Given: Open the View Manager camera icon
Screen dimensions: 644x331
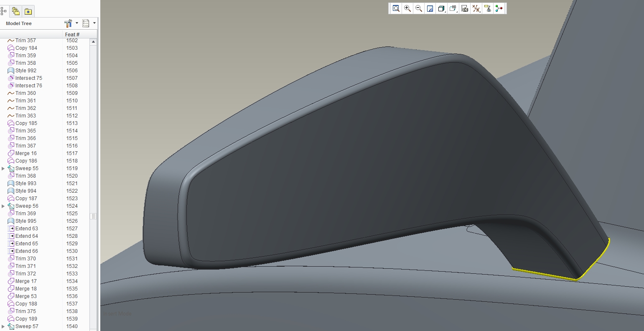Looking at the screenshot, I should tap(465, 8).
